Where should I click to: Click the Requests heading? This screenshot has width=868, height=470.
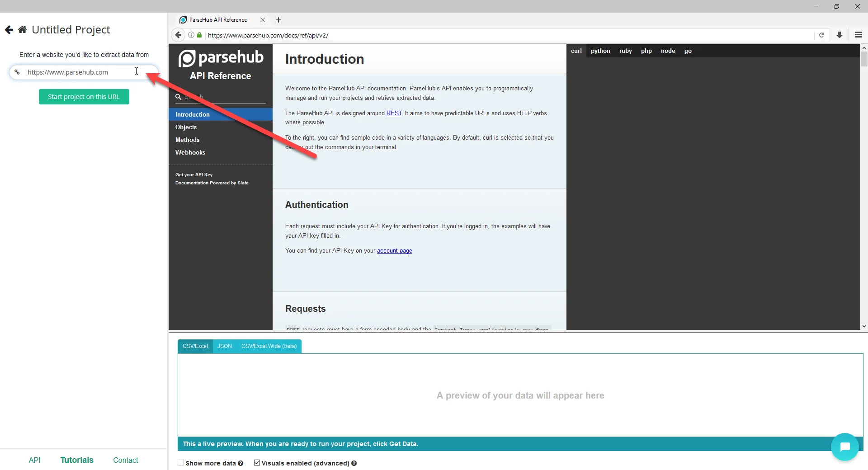305,309
